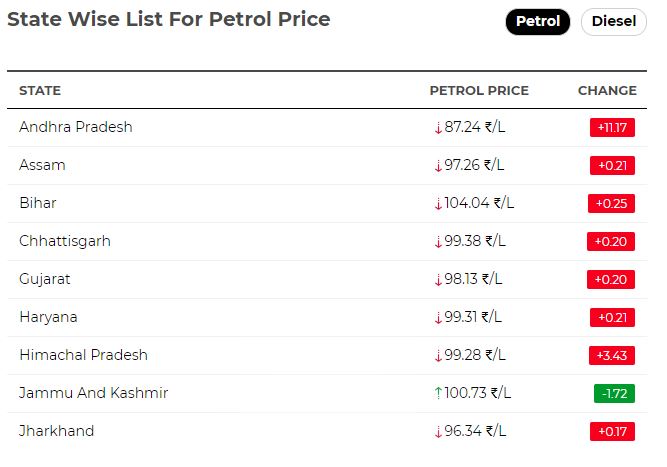Screen dimensions: 667x467
Task: Switch to the Diesel price tab
Action: (614, 21)
